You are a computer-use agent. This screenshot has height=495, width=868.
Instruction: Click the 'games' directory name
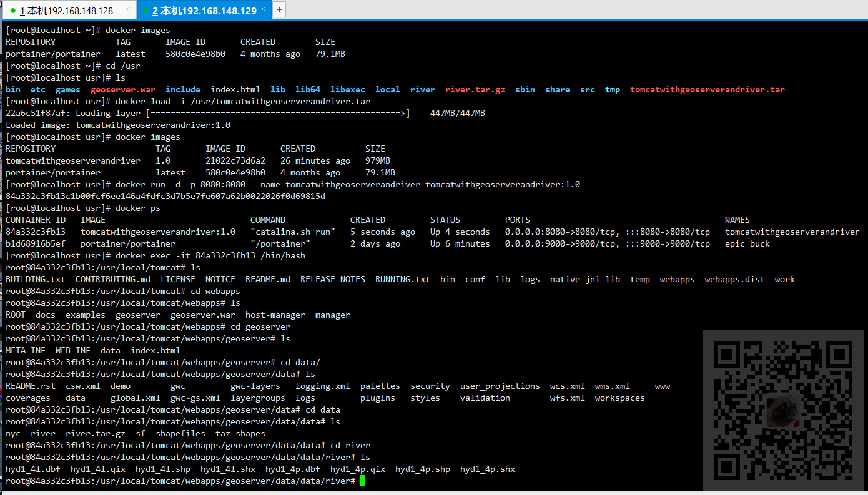point(68,89)
